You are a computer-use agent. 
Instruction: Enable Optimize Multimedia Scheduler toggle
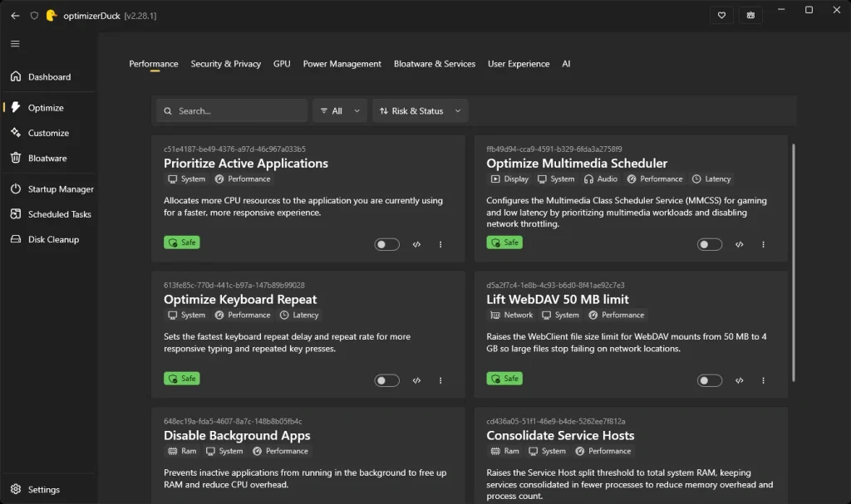coord(710,244)
